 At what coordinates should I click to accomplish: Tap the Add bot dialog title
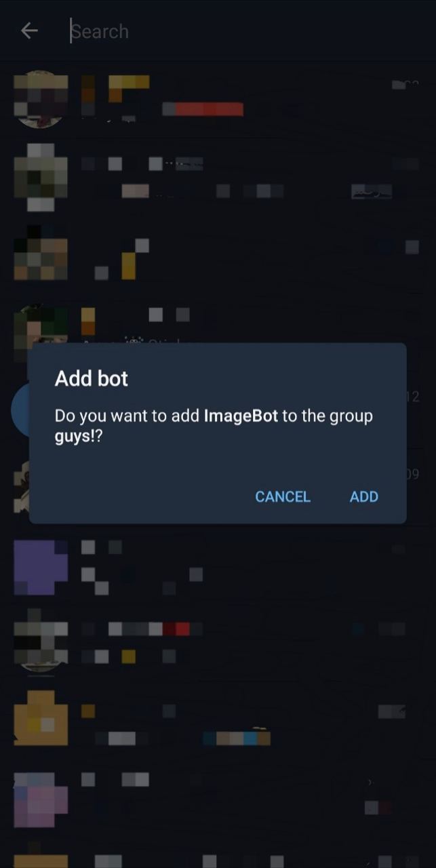tap(92, 378)
